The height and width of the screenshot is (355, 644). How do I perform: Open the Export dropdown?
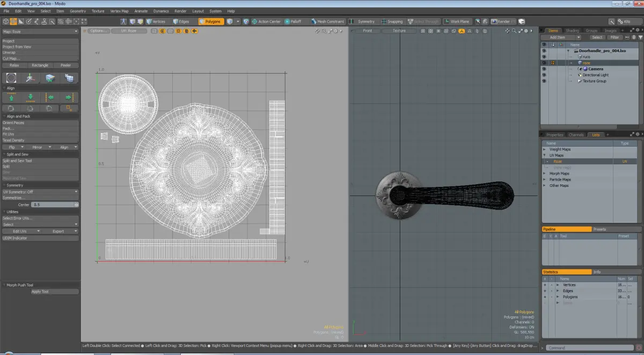pos(60,231)
